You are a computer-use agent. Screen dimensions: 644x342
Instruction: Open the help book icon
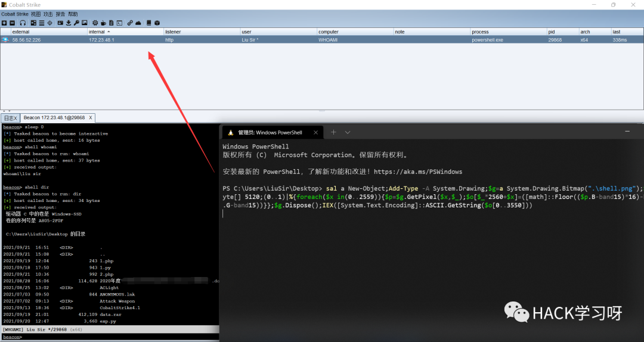point(148,23)
